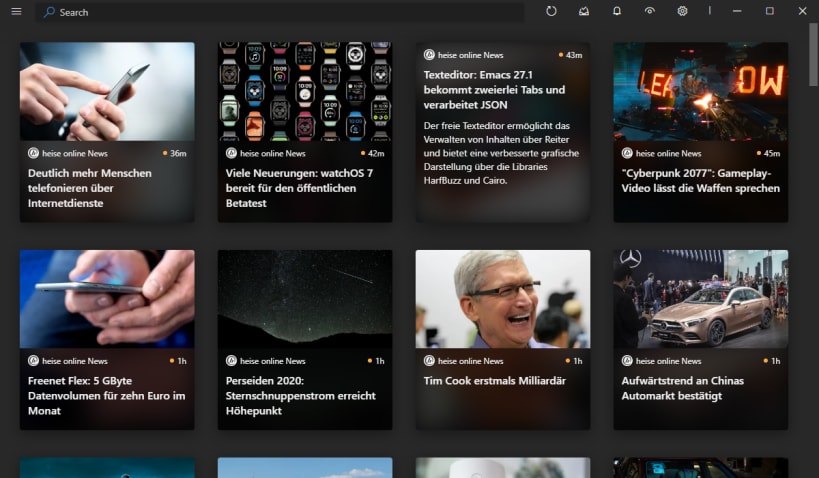
Task: Click 'heise online News' on Emacs card
Action: point(471,55)
